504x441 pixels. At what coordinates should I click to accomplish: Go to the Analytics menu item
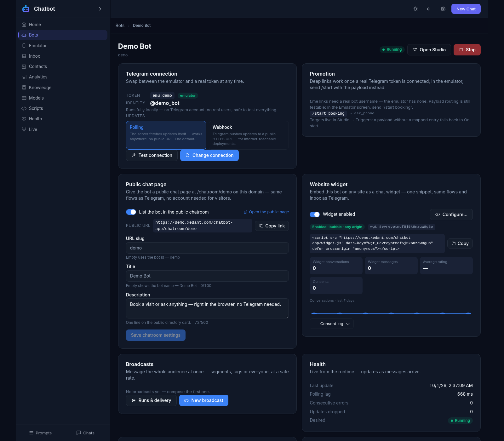pyautogui.click(x=63, y=77)
